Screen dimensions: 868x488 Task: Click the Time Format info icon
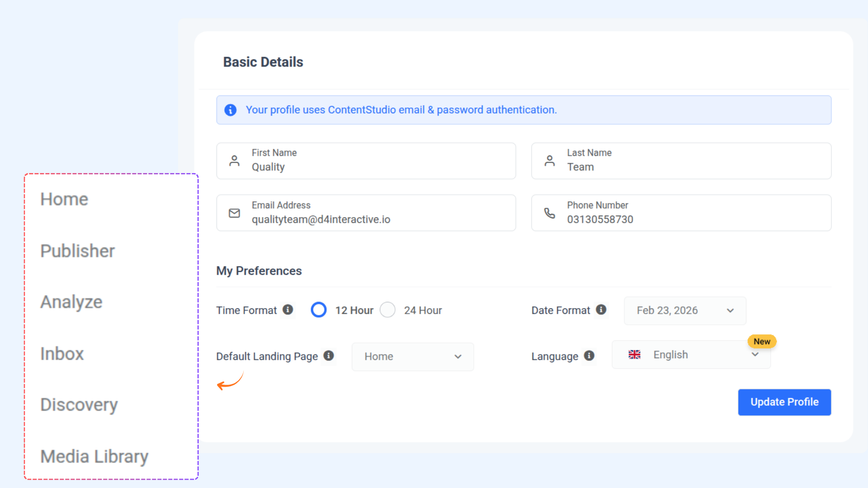tap(288, 310)
